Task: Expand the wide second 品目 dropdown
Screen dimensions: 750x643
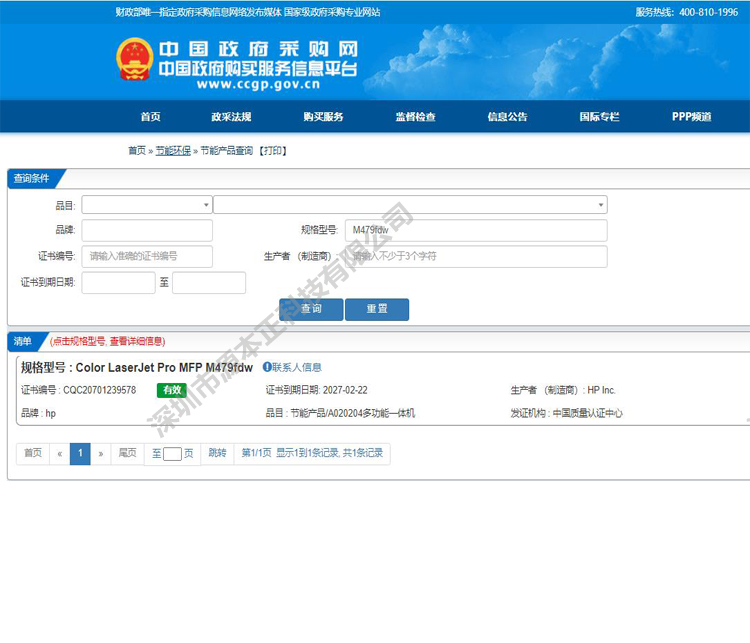Action: pos(410,205)
